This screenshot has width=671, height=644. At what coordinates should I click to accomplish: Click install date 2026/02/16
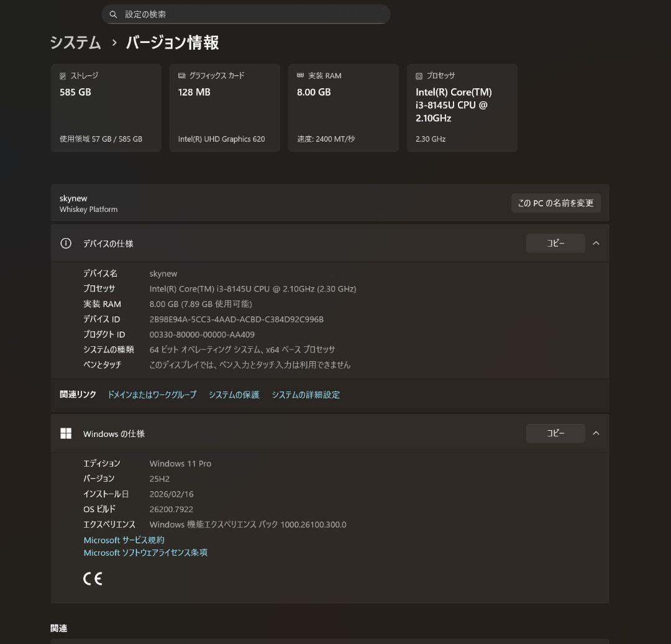(x=171, y=494)
